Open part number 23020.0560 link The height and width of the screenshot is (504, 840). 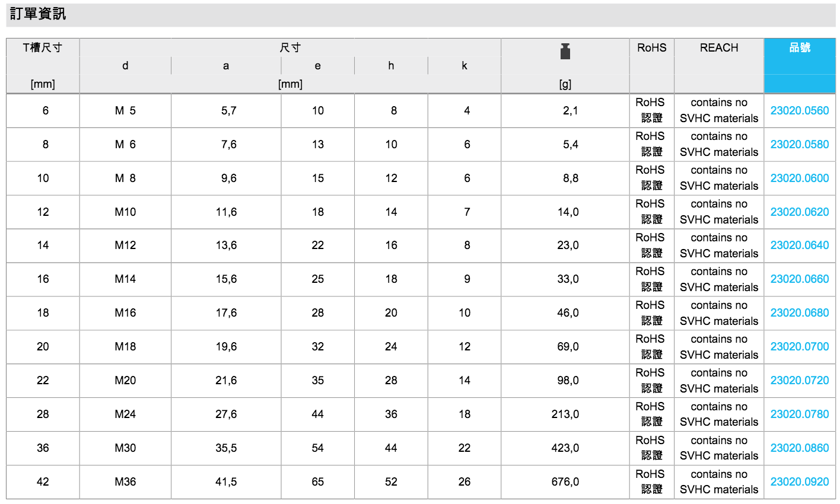pyautogui.click(x=799, y=111)
